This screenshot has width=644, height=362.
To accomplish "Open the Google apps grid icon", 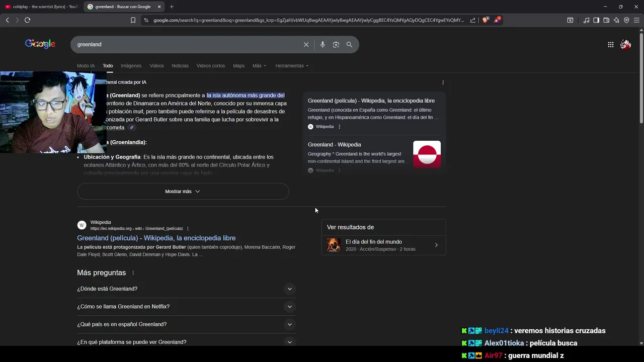I will tap(610, 44).
